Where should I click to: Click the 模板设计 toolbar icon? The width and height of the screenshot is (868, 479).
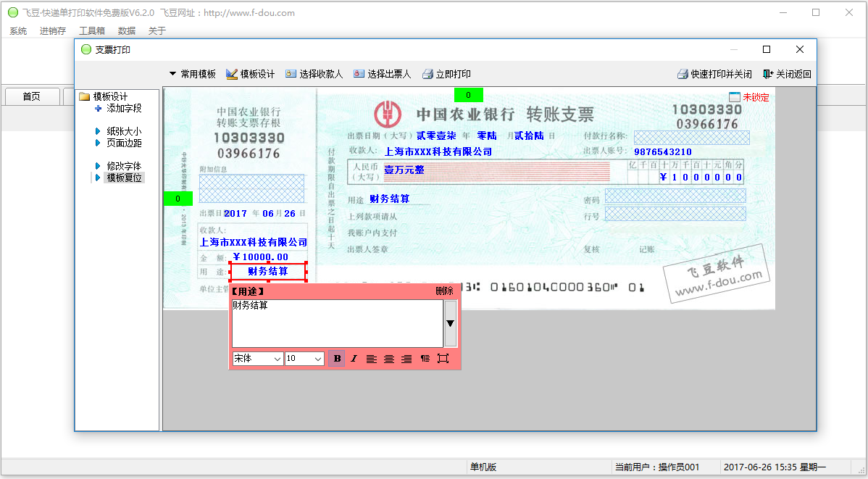(231, 74)
